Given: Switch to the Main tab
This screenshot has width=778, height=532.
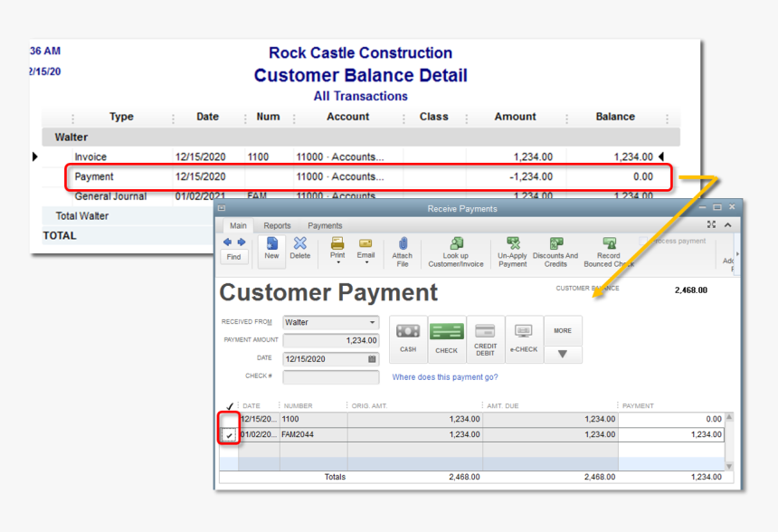Looking at the screenshot, I should point(238,226).
